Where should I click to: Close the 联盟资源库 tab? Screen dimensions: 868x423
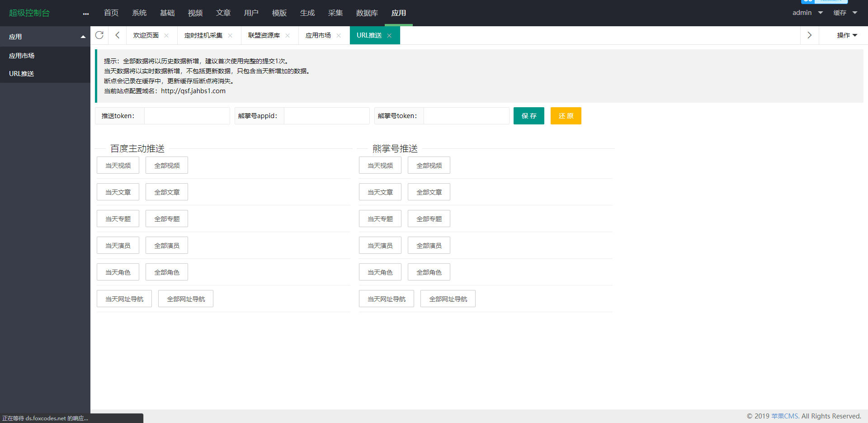288,36
